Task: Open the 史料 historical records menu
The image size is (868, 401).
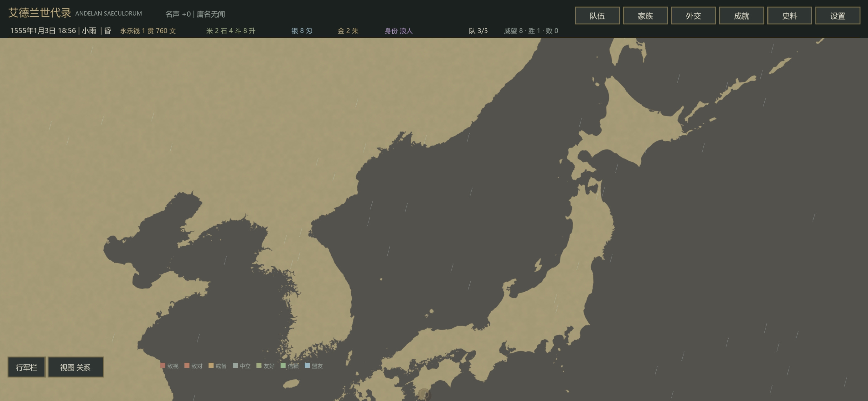Action: click(789, 16)
